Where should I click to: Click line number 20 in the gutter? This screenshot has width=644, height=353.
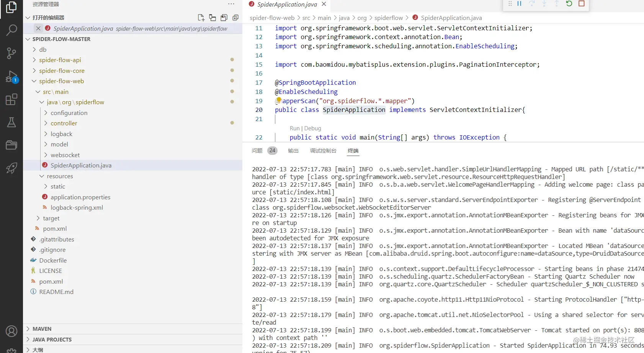tap(259, 110)
